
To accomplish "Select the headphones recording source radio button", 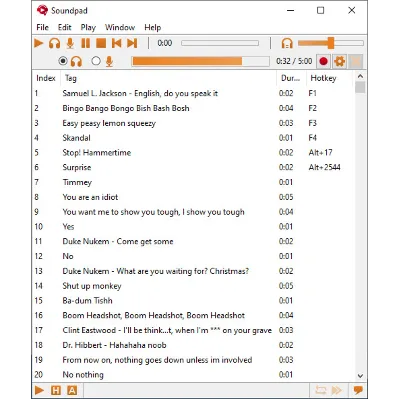I will point(63,61).
